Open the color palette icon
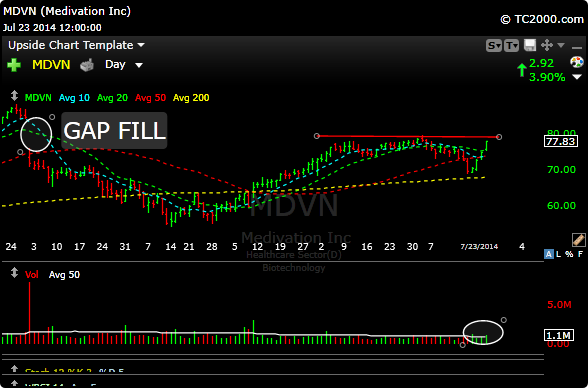588x388 pixels. [577, 62]
